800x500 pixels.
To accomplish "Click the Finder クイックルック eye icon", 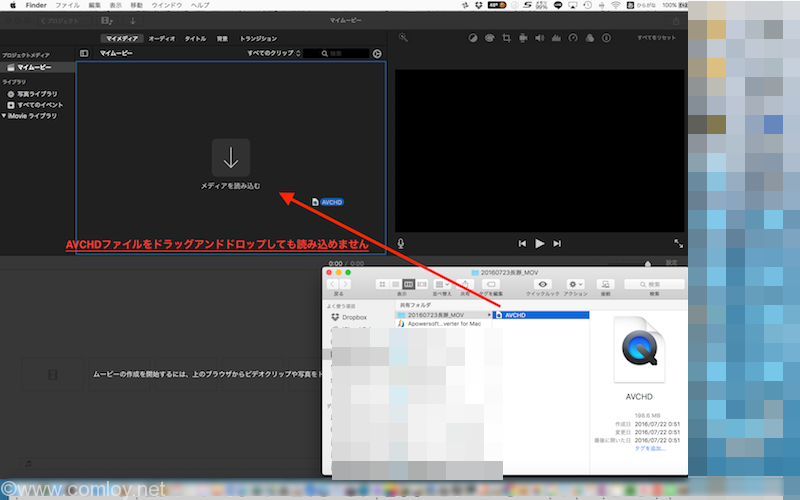I will (542, 284).
